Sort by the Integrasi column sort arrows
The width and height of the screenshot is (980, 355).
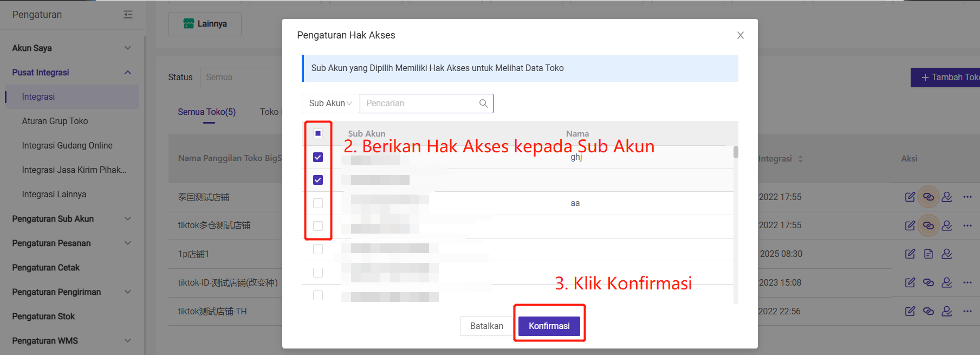[801, 159]
